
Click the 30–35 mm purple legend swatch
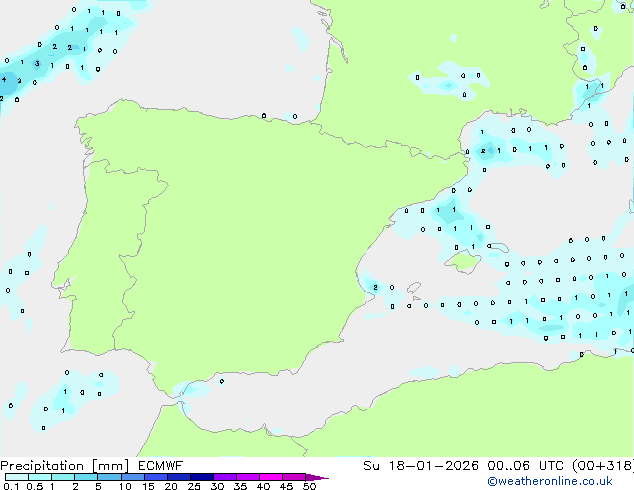coord(225,477)
